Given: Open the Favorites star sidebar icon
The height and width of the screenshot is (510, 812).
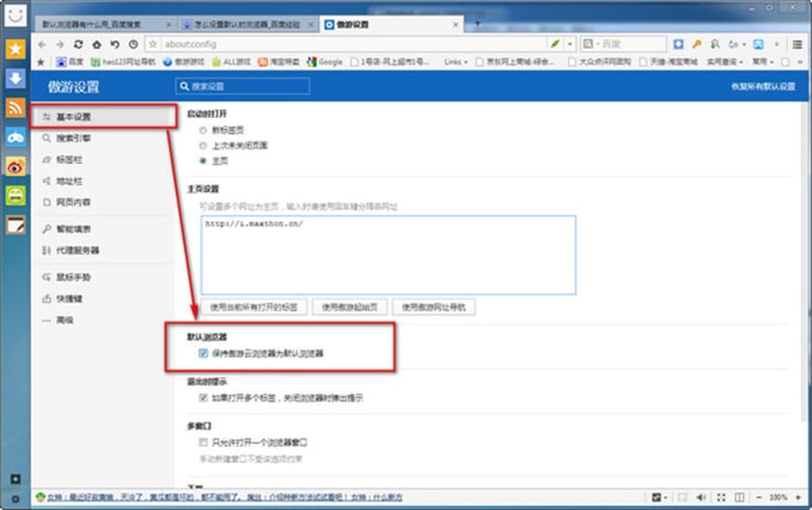Looking at the screenshot, I should pos(16,49).
